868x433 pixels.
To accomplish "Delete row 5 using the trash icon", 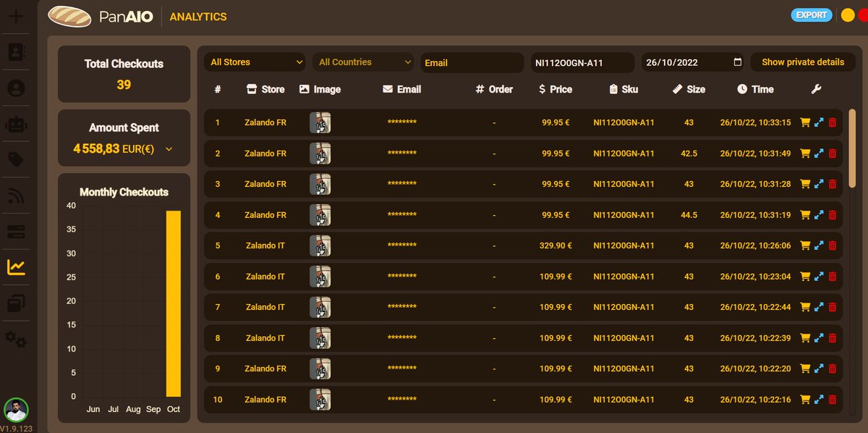I will click(x=833, y=245).
